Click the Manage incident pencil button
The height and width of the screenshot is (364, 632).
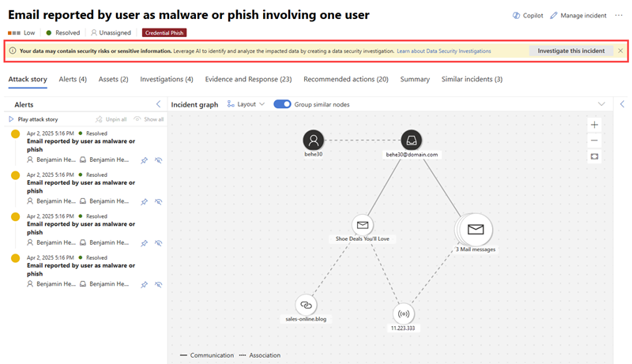coord(578,15)
